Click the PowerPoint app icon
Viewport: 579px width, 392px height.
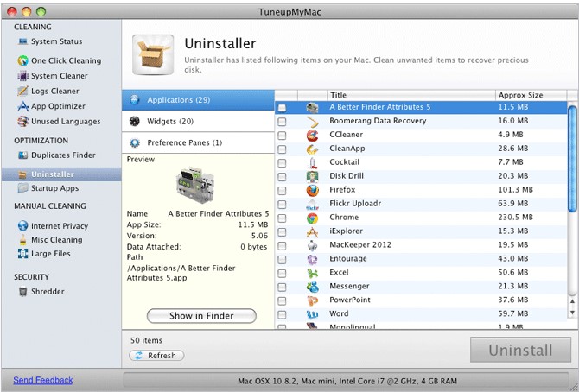312,300
